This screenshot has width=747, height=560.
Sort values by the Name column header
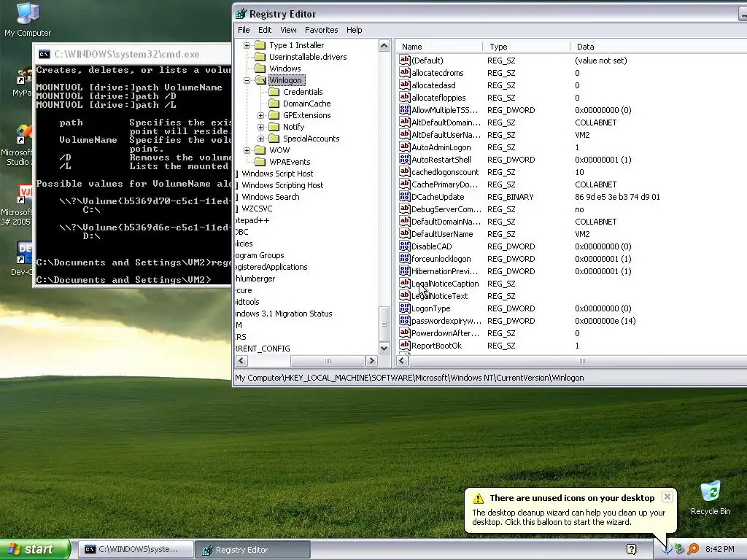point(438,47)
